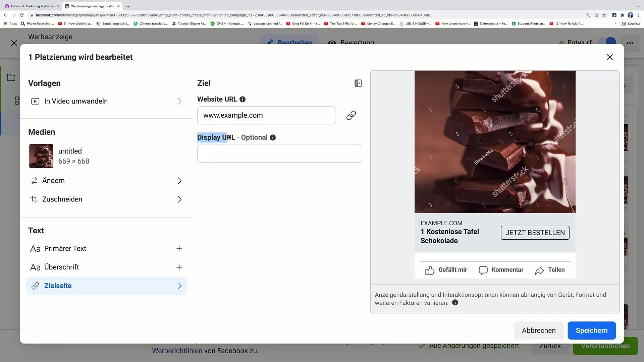Click the browser address bar
This screenshot has height=362, width=644.
click(x=302, y=15)
